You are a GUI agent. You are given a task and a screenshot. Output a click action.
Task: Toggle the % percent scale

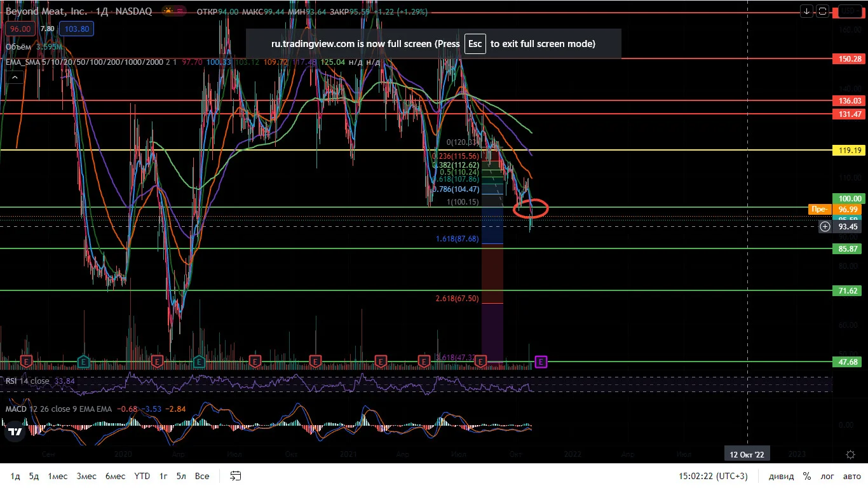[806, 476]
